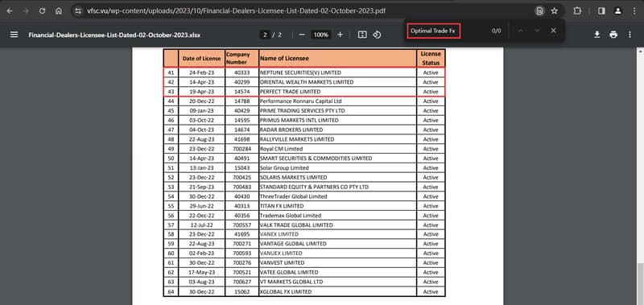The width and height of the screenshot is (644, 305).
Task: Click the find box containing Optimal Trade Fx
Action: [x=434, y=31]
